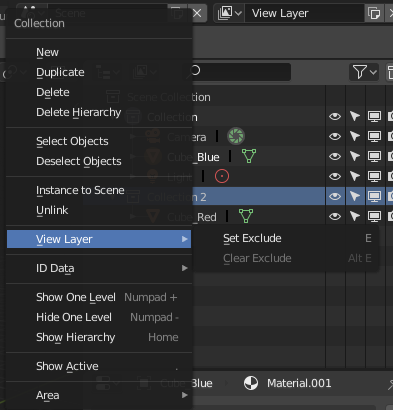Hide Cube_Red using its eye icon
The image size is (393, 410).
coord(335,216)
